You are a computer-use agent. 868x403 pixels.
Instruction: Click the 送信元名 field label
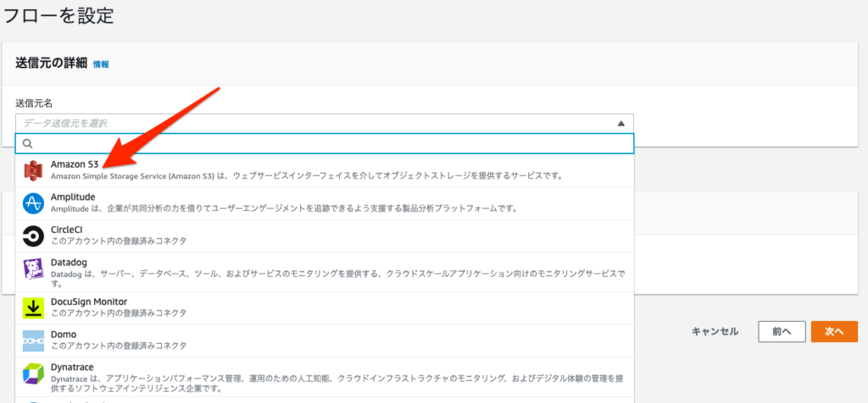(34, 103)
